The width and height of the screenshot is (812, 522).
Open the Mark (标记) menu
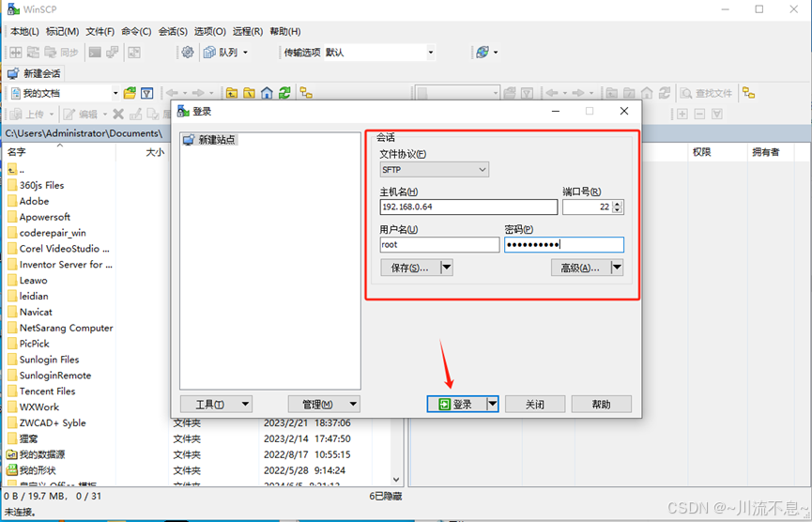[x=62, y=32]
